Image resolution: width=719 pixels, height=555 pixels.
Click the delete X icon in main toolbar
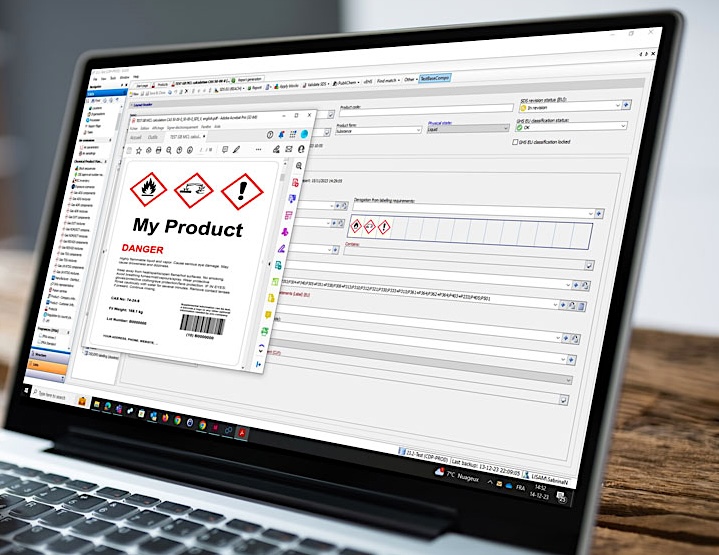point(186,92)
